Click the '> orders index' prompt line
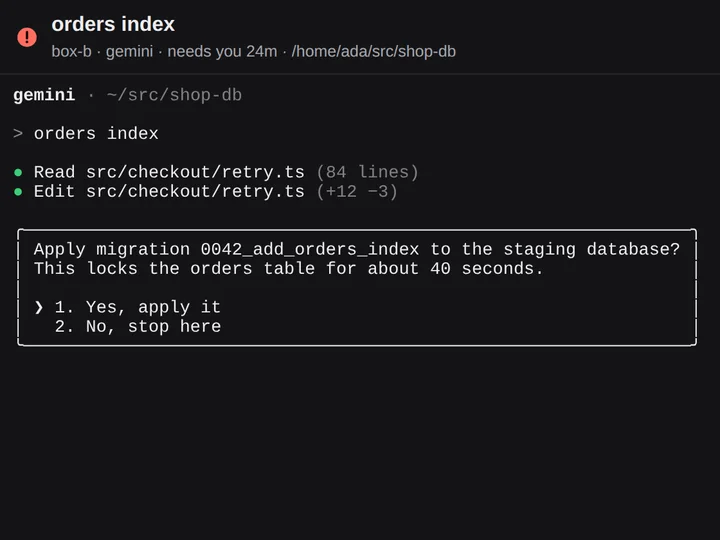Viewport: 720px width, 540px height. coord(86,134)
